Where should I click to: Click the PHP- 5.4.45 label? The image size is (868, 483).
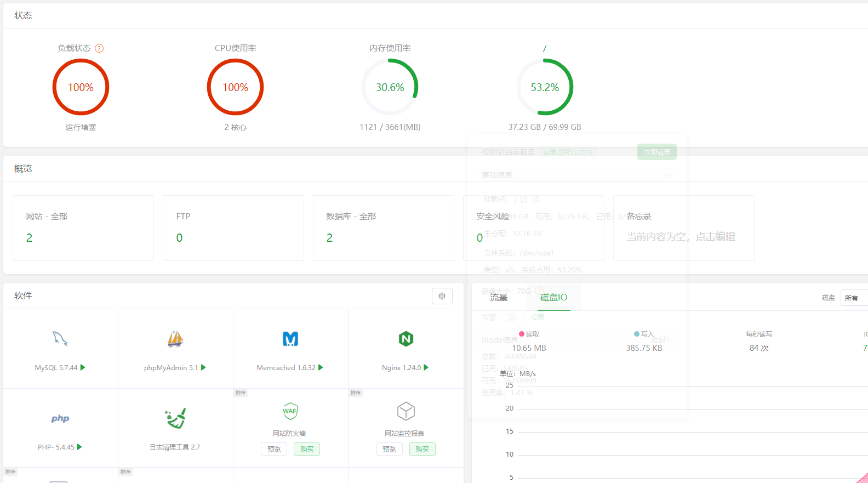(x=56, y=447)
